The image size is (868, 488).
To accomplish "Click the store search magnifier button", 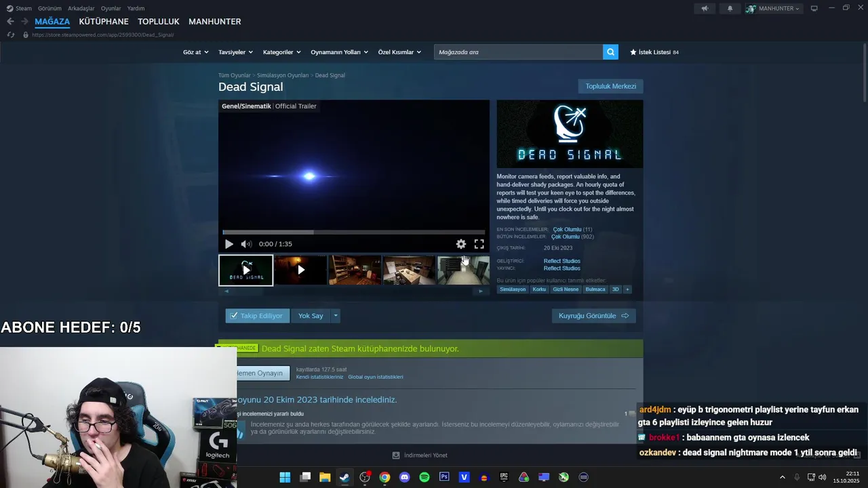I will 610,52.
